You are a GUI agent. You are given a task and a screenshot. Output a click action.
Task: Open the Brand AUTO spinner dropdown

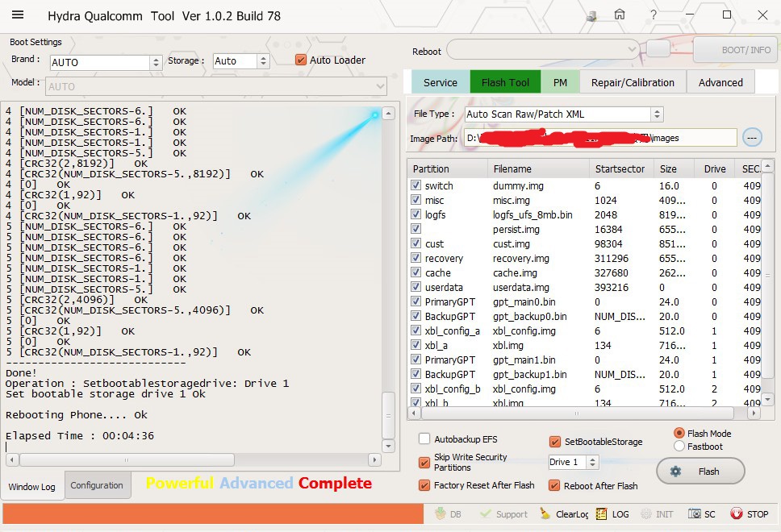click(156, 62)
